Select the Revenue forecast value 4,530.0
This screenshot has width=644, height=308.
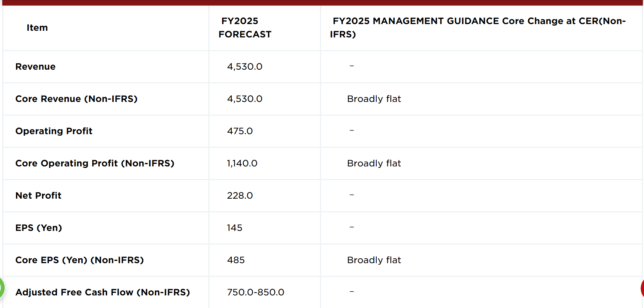click(x=245, y=67)
